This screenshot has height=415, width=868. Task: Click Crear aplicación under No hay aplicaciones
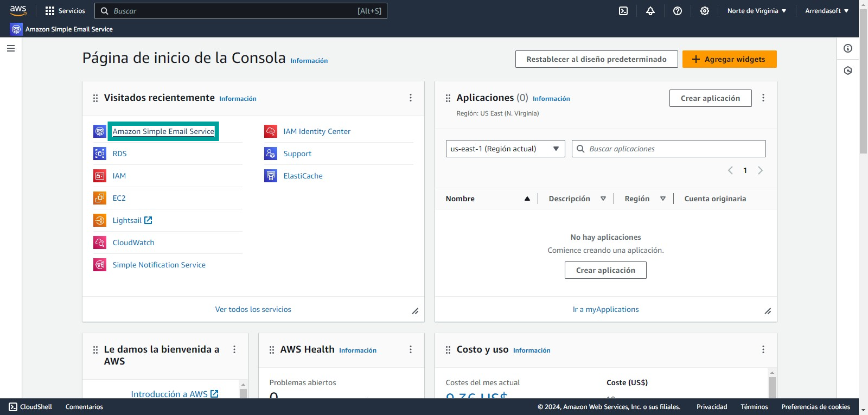605,270
